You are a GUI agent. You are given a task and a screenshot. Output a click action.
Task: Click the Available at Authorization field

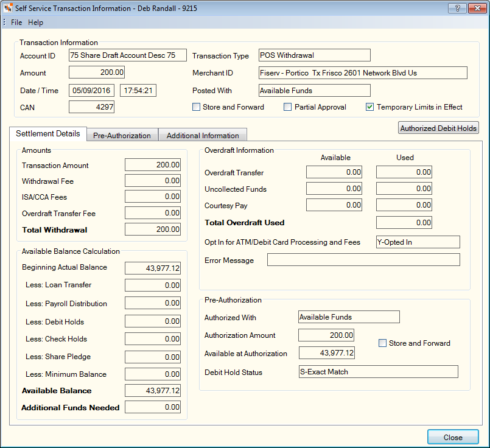[326, 352]
